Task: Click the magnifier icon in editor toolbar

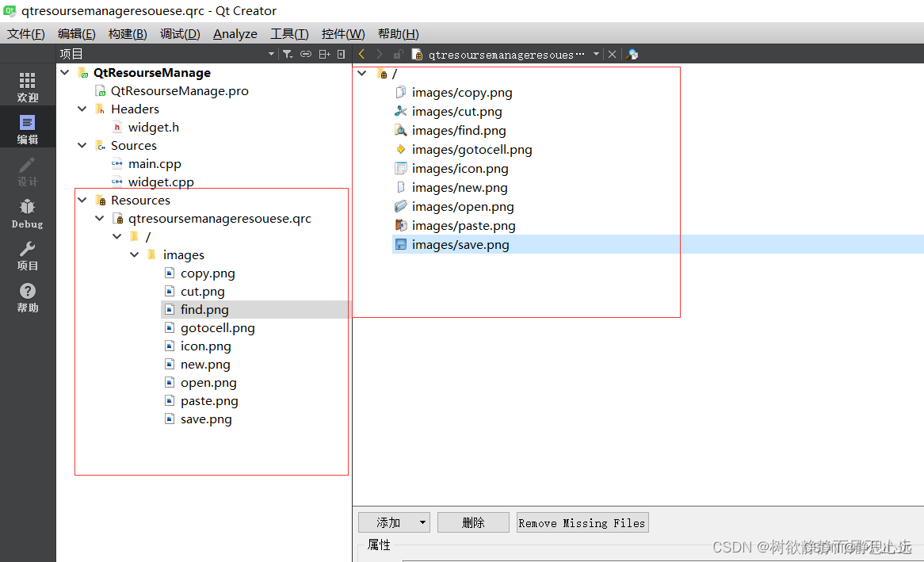Action: pyautogui.click(x=632, y=54)
